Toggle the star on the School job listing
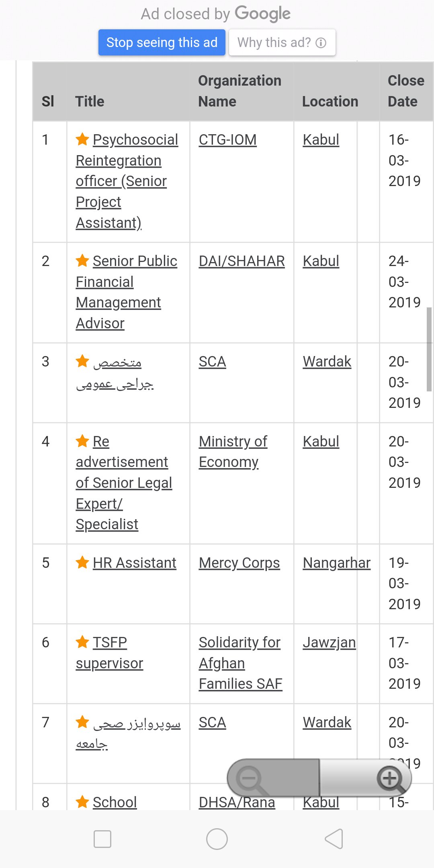434x868 pixels. pyautogui.click(x=82, y=802)
